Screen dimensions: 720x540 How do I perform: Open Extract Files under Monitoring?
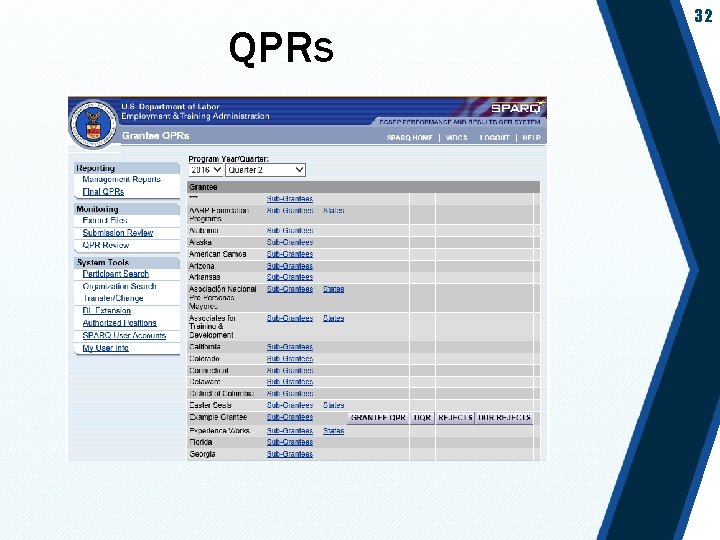(105, 220)
